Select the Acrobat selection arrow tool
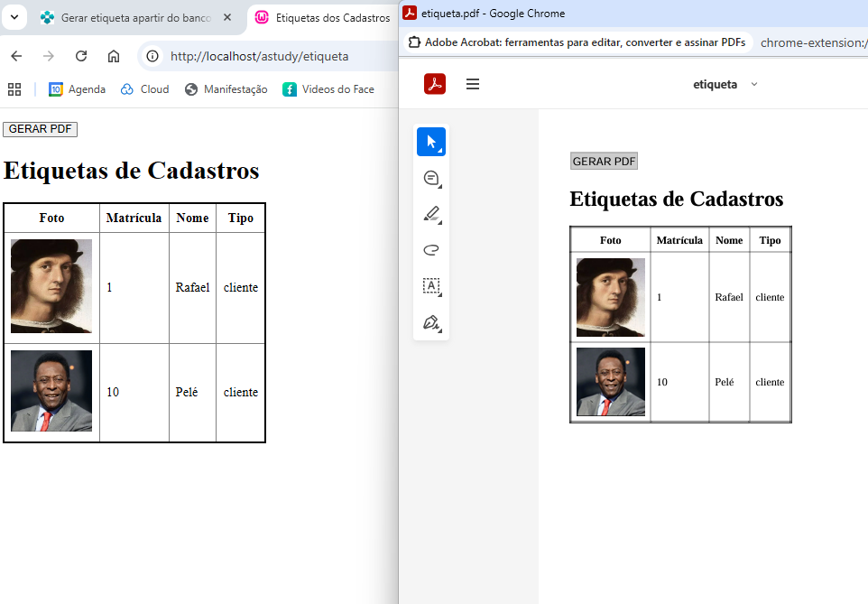Viewport: 868px width, 604px height. pos(431,142)
